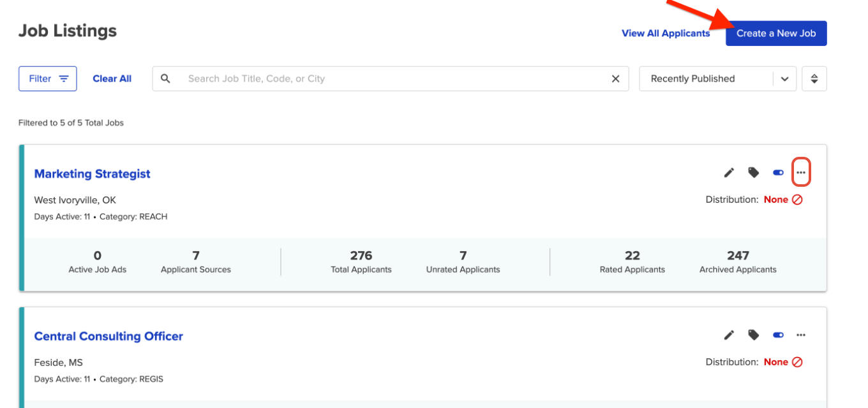868x408 pixels.
Task: Click 'Days Active: 11 • Category: REGIS' text
Action: [99, 379]
